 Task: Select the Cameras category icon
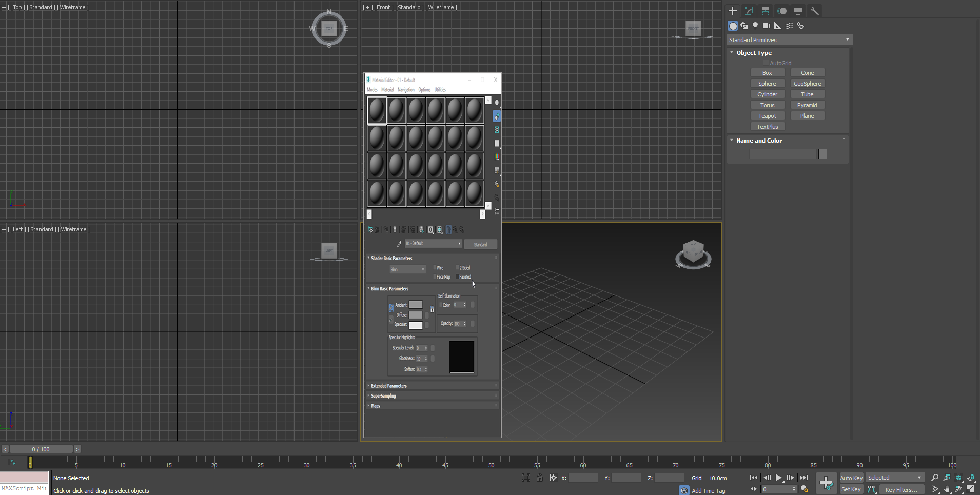tap(767, 26)
